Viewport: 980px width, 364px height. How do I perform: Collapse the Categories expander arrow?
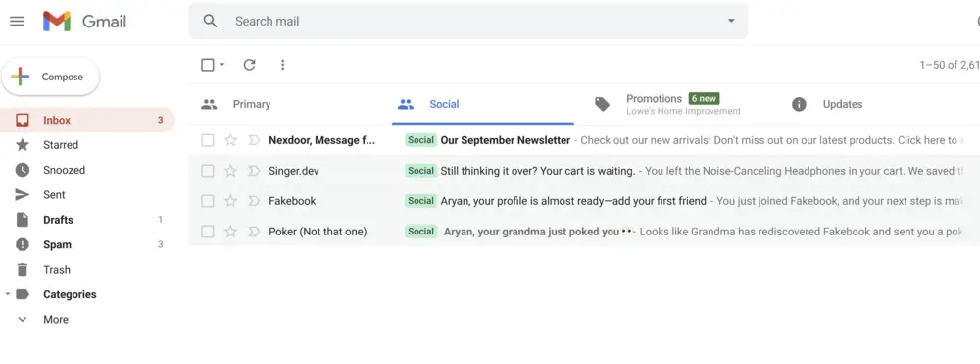click(7, 294)
